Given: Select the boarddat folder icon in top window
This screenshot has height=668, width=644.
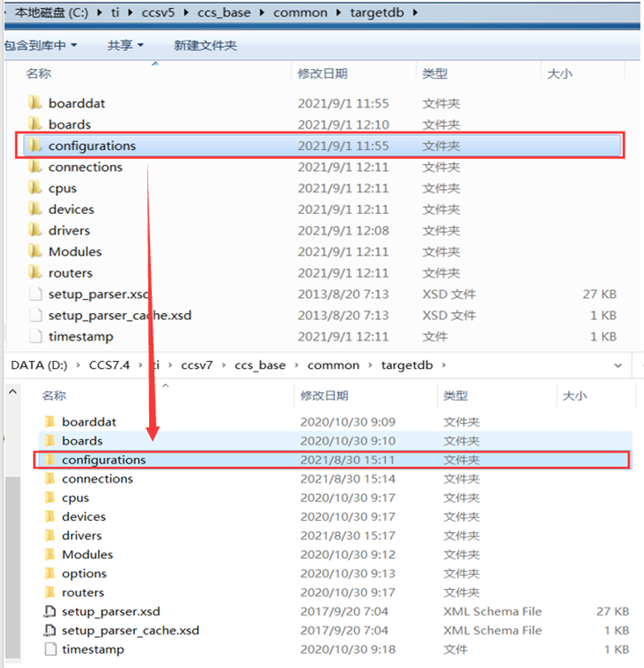Looking at the screenshot, I should click(35, 103).
